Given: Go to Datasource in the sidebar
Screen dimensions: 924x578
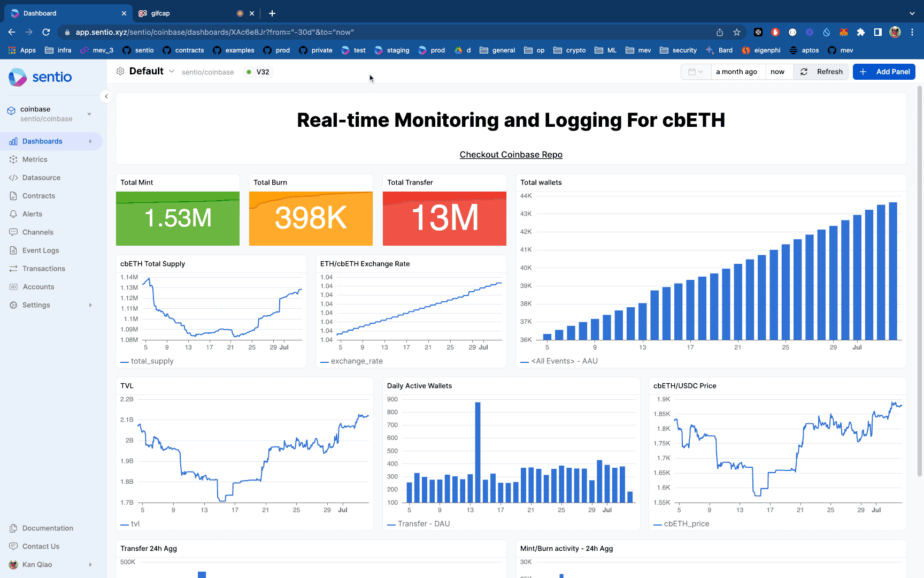Looking at the screenshot, I should pyautogui.click(x=41, y=178).
